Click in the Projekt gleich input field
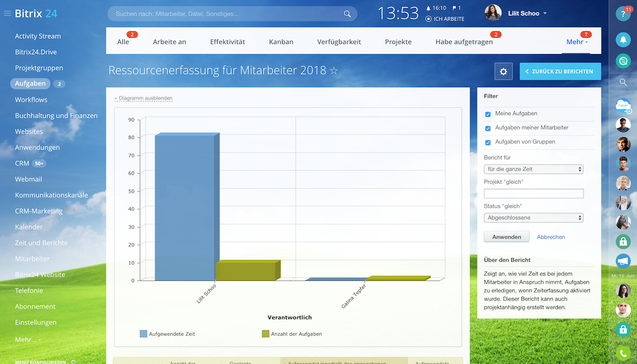This screenshot has height=364, width=637. [534, 194]
